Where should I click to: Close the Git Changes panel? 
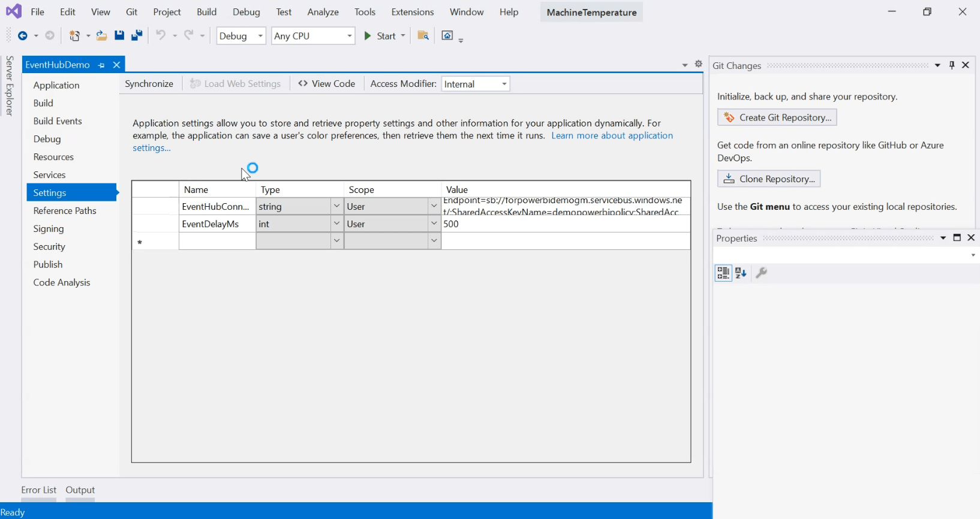[x=966, y=65]
